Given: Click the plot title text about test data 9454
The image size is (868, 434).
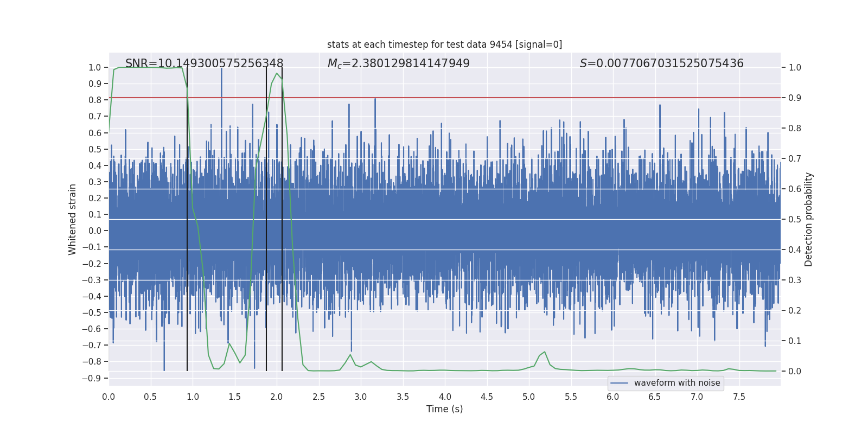Looking at the screenshot, I should tap(444, 44).
